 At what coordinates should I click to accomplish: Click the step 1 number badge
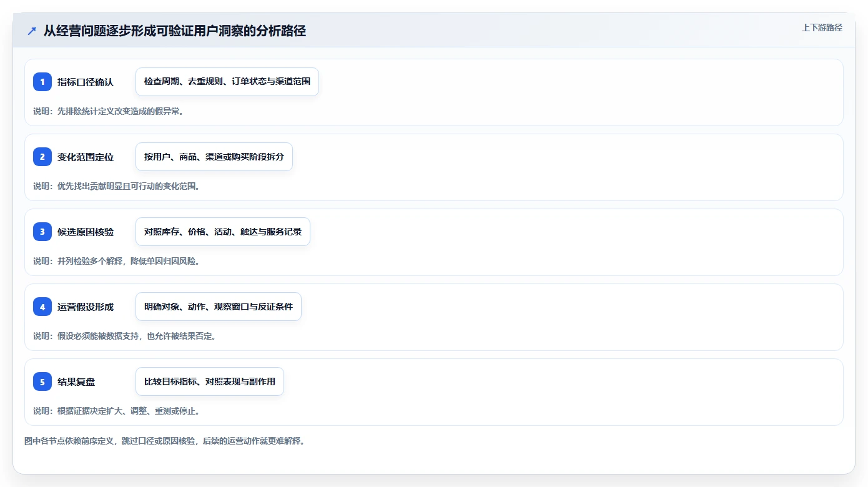(x=42, y=82)
